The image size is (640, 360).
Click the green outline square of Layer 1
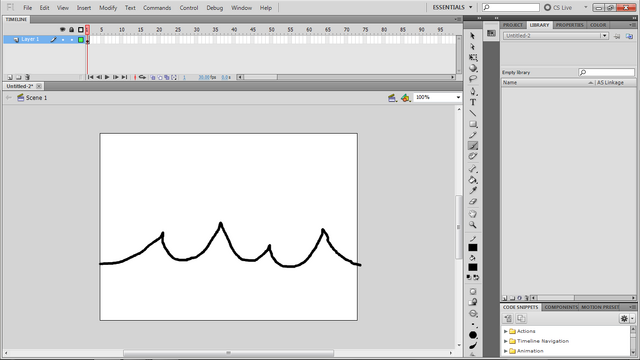[x=81, y=40]
